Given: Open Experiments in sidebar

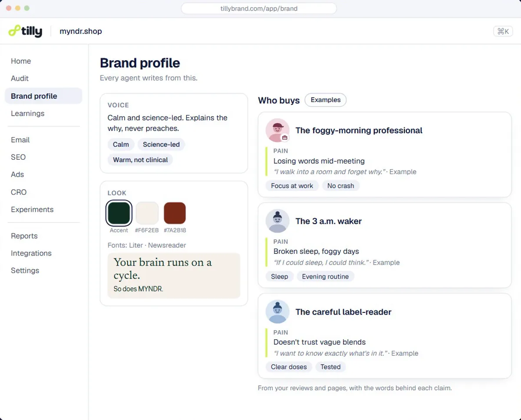Looking at the screenshot, I should (32, 210).
